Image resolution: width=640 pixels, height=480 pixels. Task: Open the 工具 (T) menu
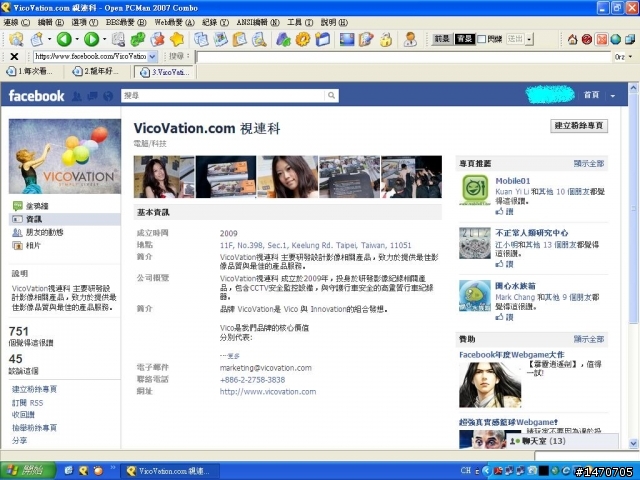300,22
